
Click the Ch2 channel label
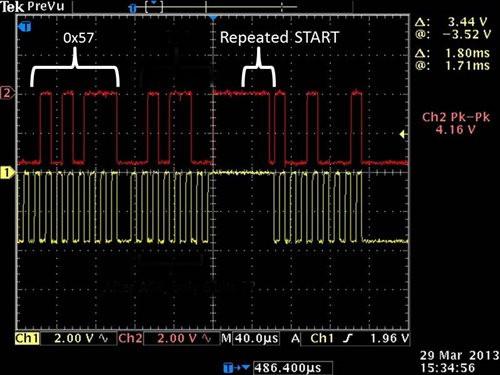(130, 338)
